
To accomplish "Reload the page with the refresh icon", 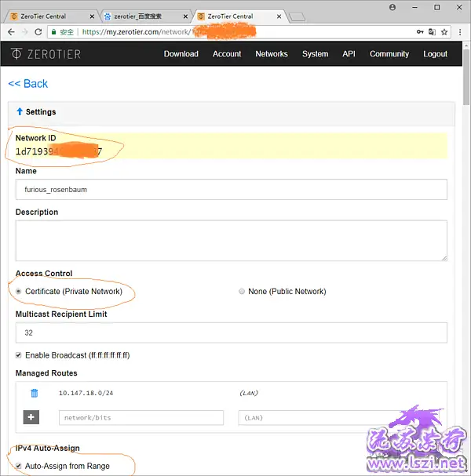I will [38, 32].
